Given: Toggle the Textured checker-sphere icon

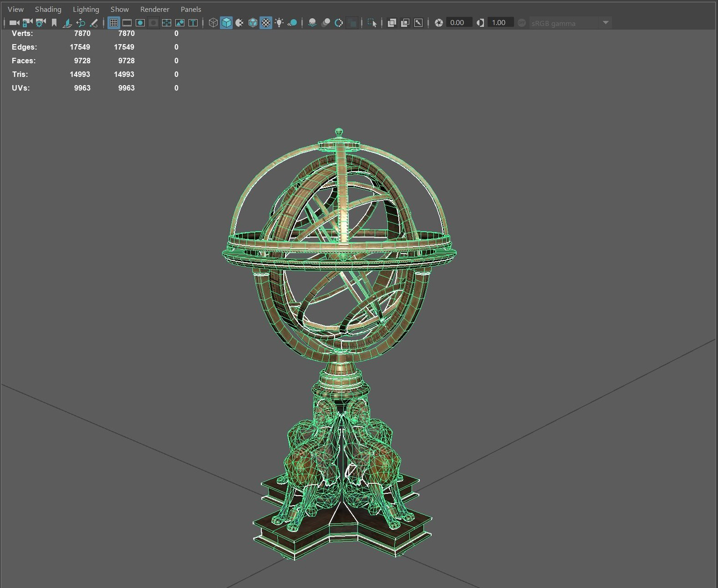Looking at the screenshot, I should (x=266, y=23).
